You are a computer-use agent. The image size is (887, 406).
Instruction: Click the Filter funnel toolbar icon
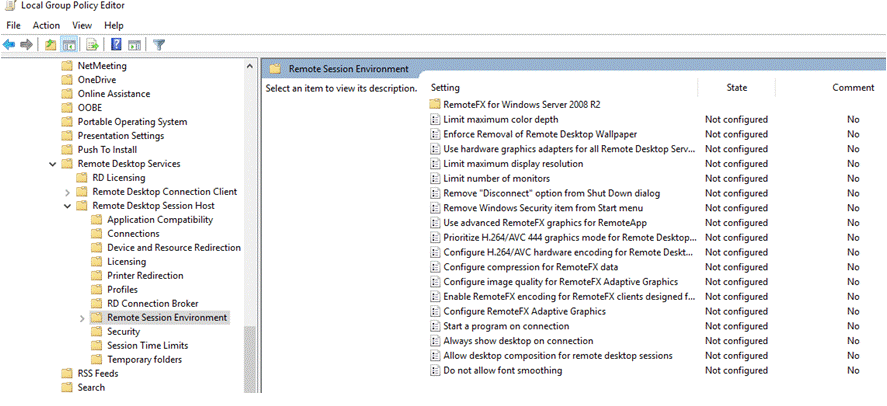159,45
